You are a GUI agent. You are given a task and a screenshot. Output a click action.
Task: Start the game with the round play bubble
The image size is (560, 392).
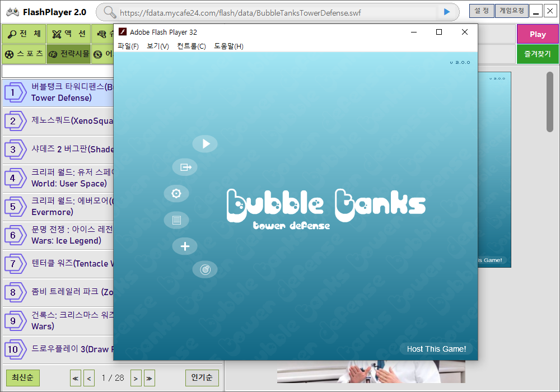[x=205, y=144]
